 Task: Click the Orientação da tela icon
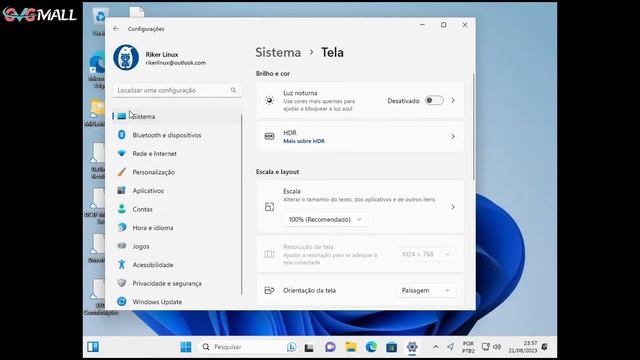269,290
